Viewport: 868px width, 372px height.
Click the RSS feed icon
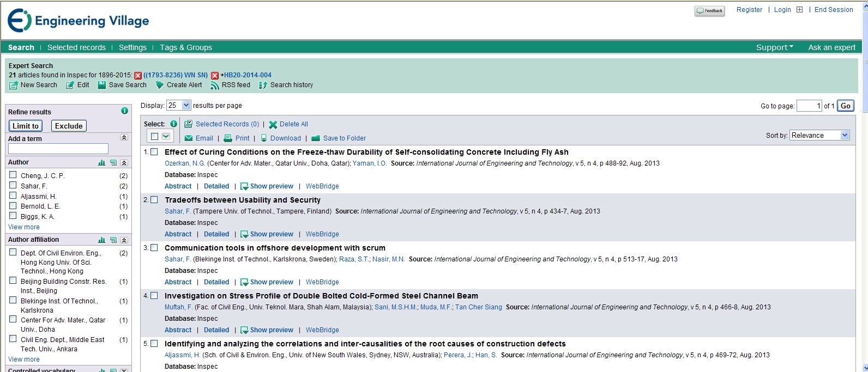[x=215, y=85]
